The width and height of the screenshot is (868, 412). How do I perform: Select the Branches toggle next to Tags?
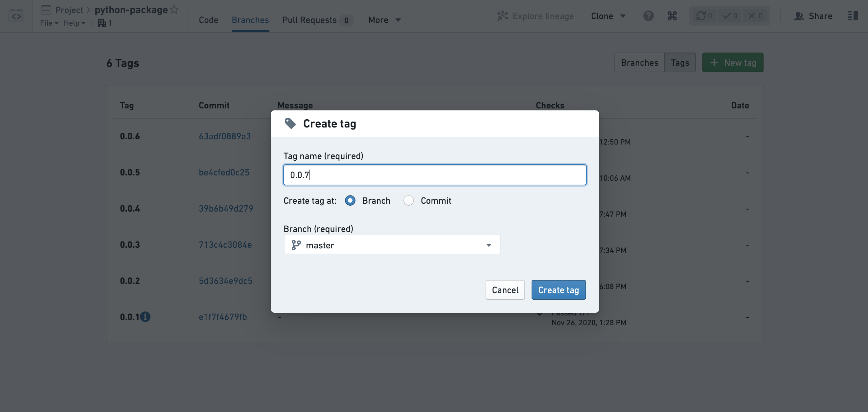(x=639, y=63)
